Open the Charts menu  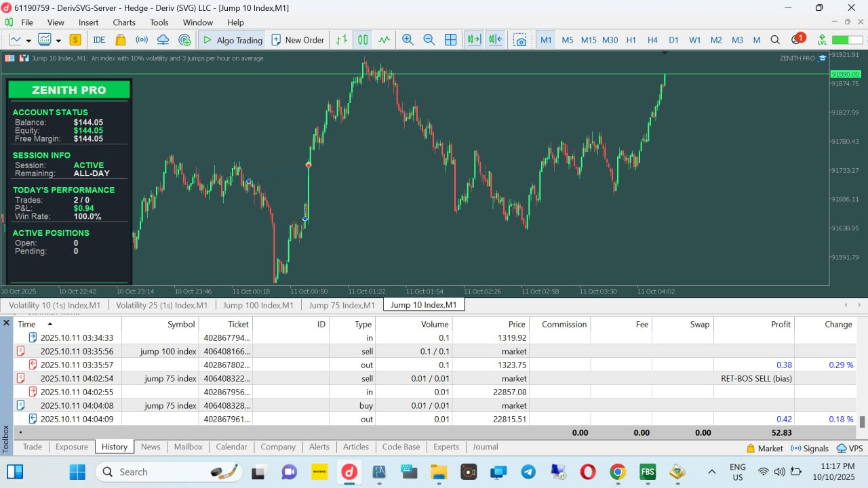click(x=124, y=22)
